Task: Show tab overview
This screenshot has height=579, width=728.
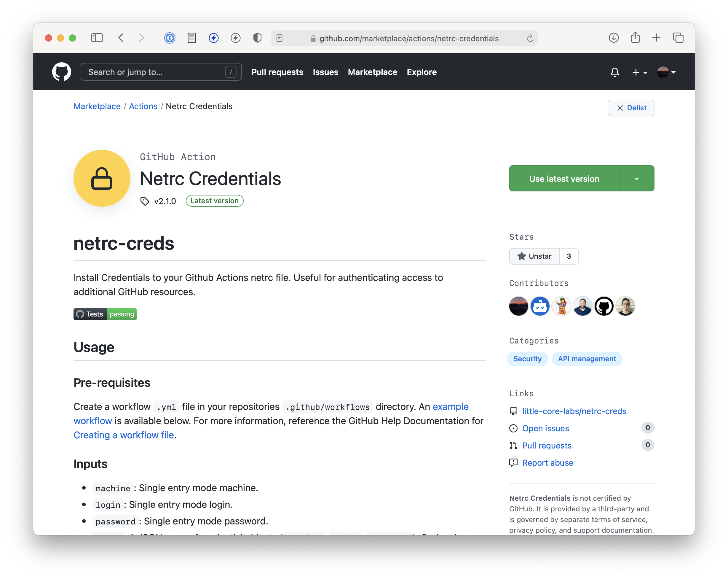Action: coord(678,38)
